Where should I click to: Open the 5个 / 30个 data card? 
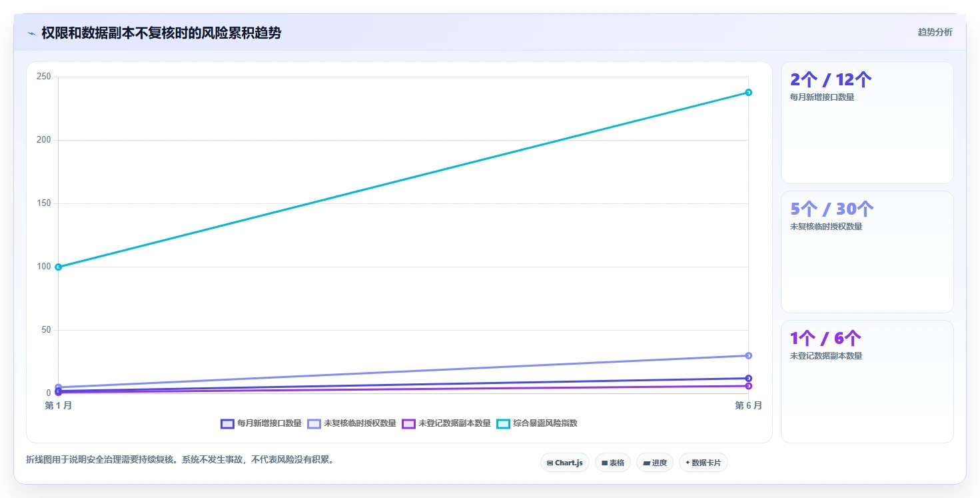[x=867, y=252]
